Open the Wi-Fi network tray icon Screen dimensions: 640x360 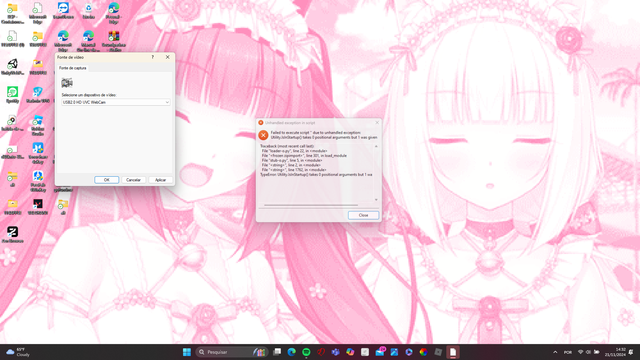click(x=580, y=352)
